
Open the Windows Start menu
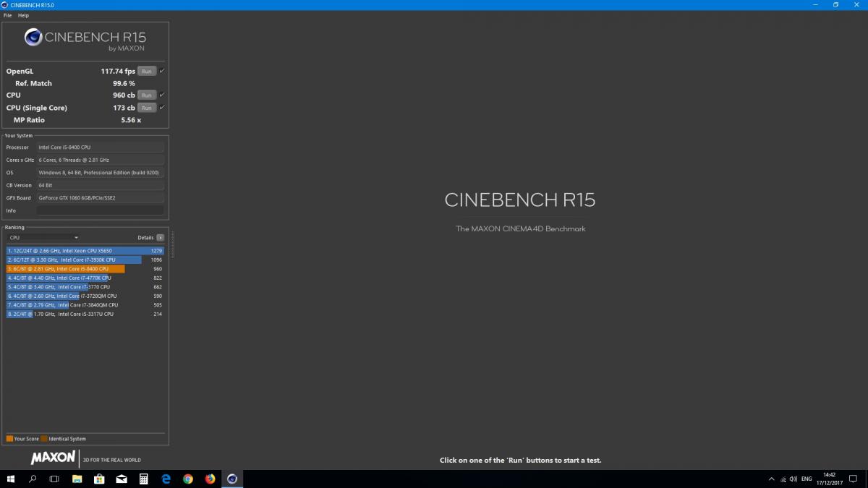[12, 479]
